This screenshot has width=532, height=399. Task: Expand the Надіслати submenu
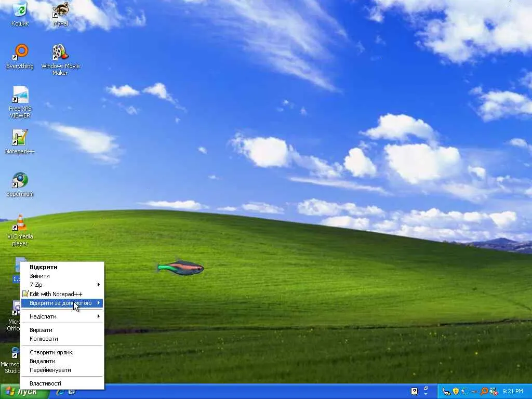62,316
